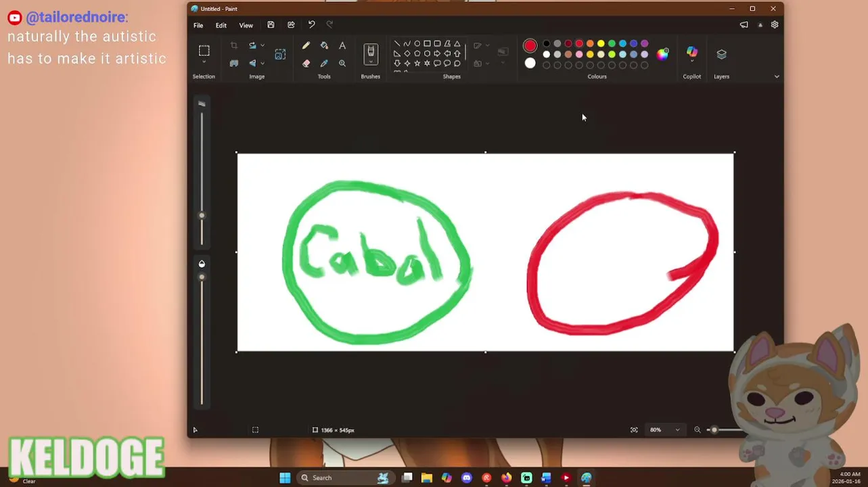Click the Rotate image icon
This screenshot has height=487, width=868.
point(252,46)
